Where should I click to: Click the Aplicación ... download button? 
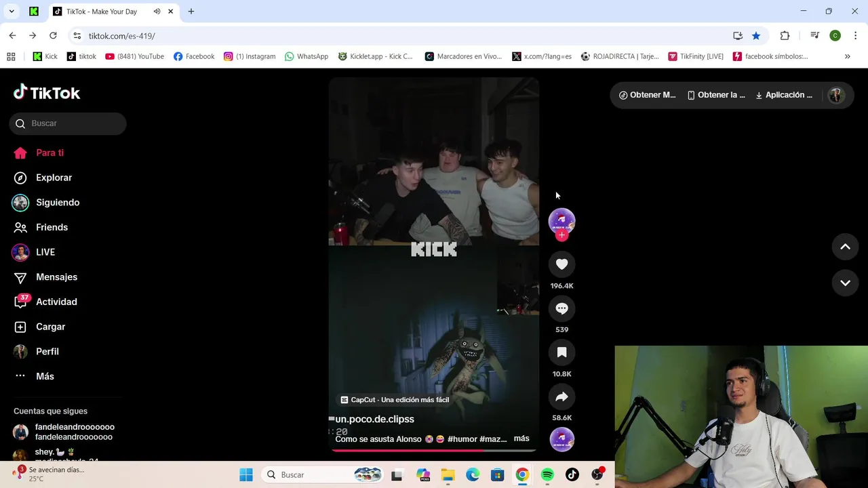(784, 95)
